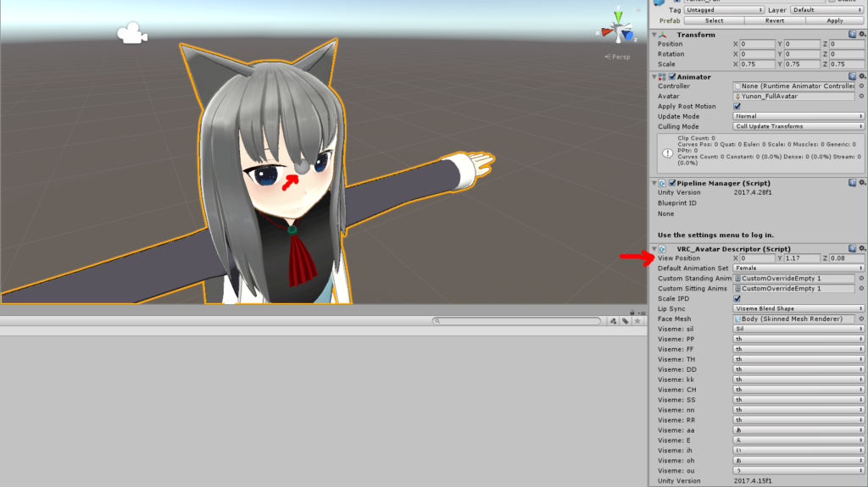
Task: Click Controller object field
Action: [793, 86]
